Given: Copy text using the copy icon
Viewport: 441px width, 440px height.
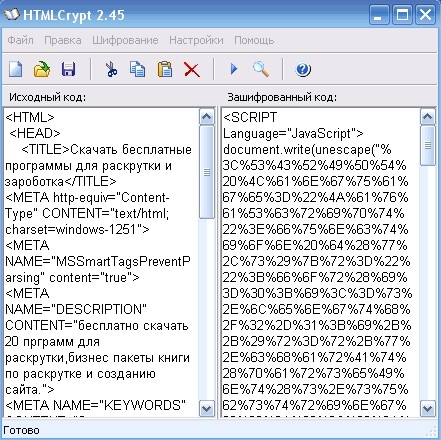Looking at the screenshot, I should 137,69.
